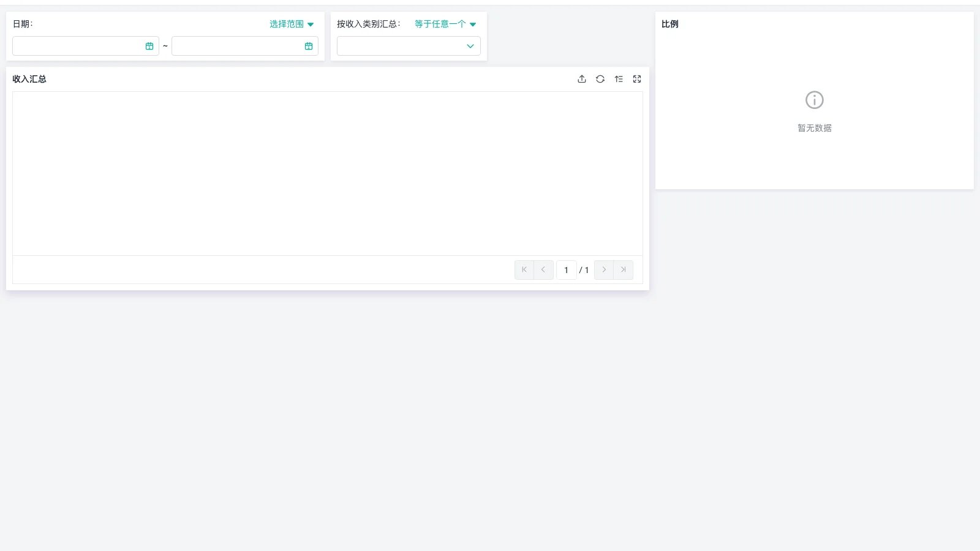Image resolution: width=980 pixels, height=551 pixels.
Task: Click the start date input field
Action: tap(86, 46)
